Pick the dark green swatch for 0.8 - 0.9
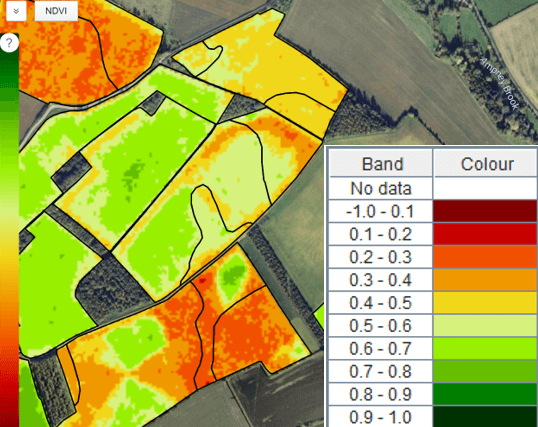The image size is (538, 427). coord(486,394)
